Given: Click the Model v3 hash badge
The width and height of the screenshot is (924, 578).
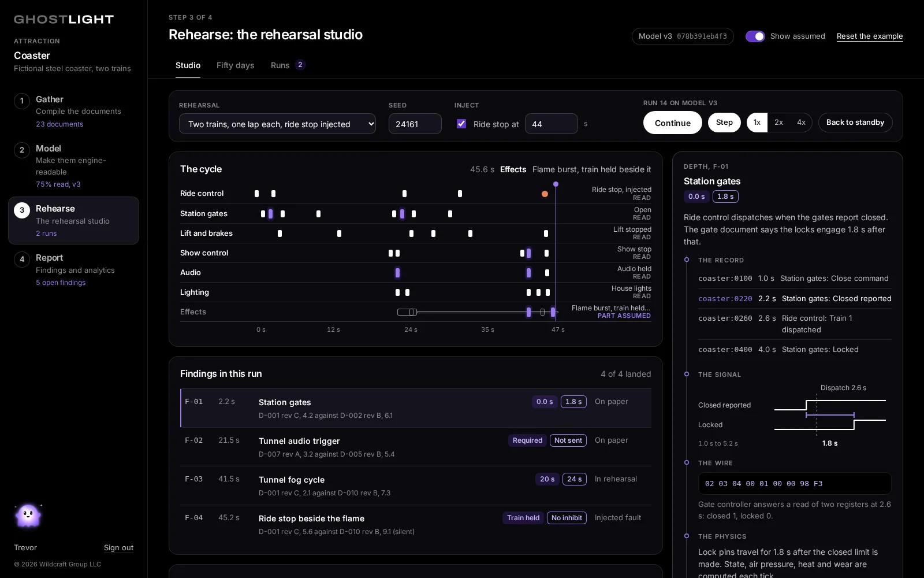Looking at the screenshot, I should (683, 36).
